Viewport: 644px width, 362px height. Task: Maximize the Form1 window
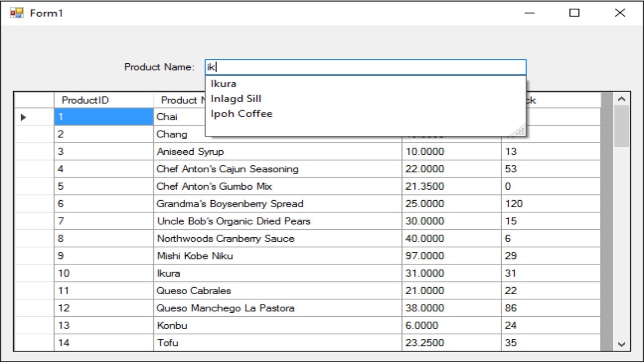click(575, 13)
